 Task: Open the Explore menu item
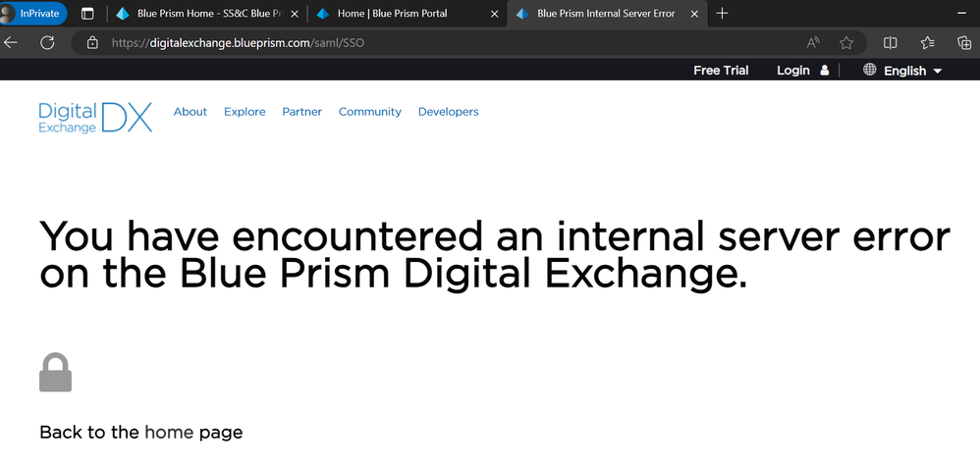pyautogui.click(x=245, y=112)
